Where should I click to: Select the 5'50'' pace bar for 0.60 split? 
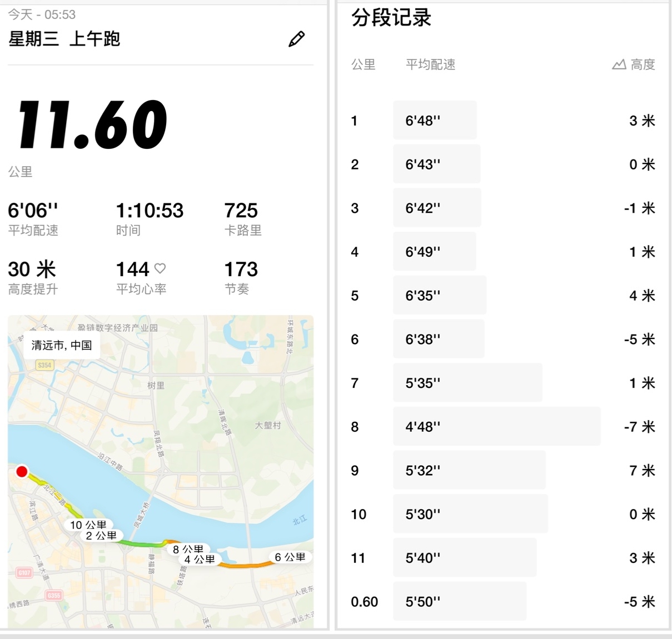[459, 601]
